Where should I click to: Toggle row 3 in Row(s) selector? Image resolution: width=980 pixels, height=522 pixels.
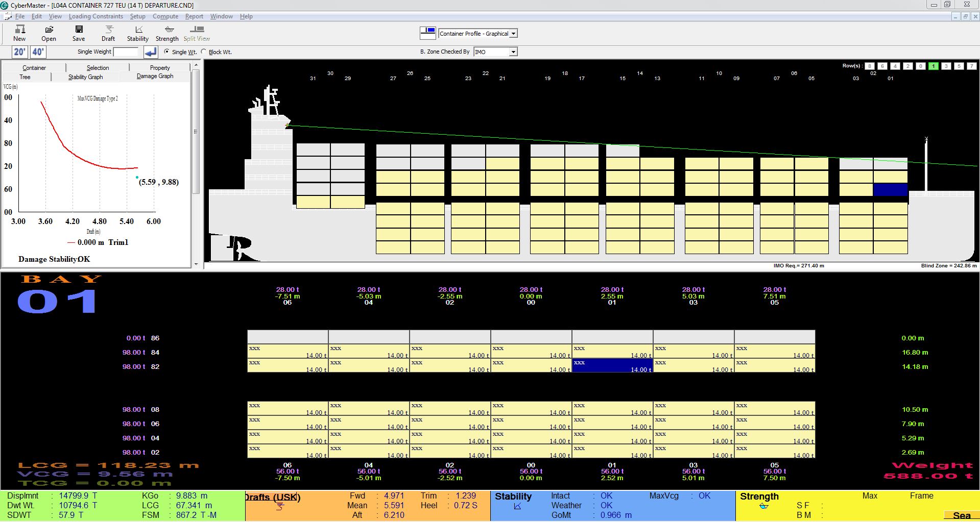(x=946, y=66)
